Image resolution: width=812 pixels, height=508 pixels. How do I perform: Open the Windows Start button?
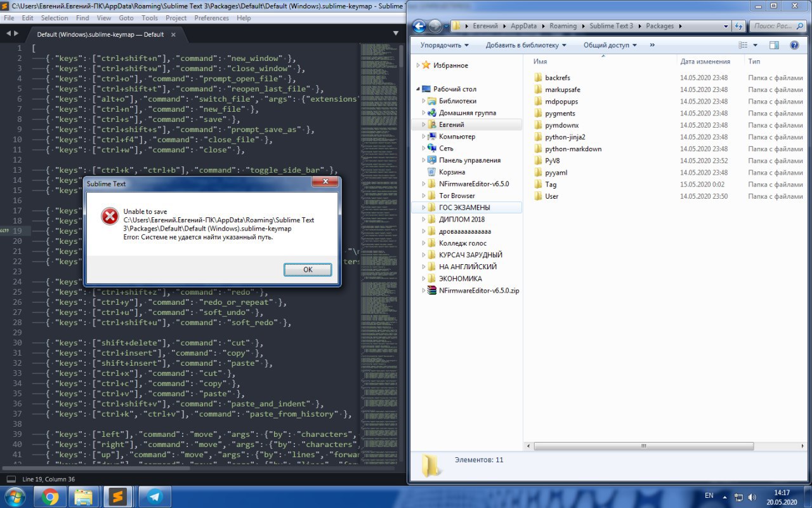click(x=15, y=496)
